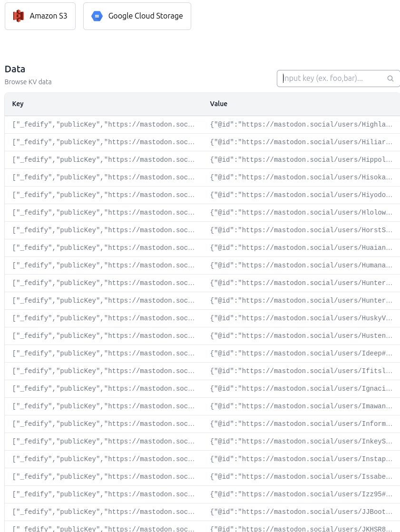Select the row with users/HorstS value
The height and width of the screenshot is (532, 400).
pyautogui.click(x=202, y=230)
